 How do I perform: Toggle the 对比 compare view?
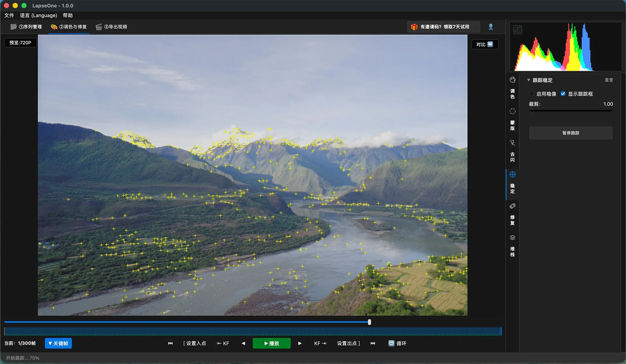pyautogui.click(x=484, y=44)
